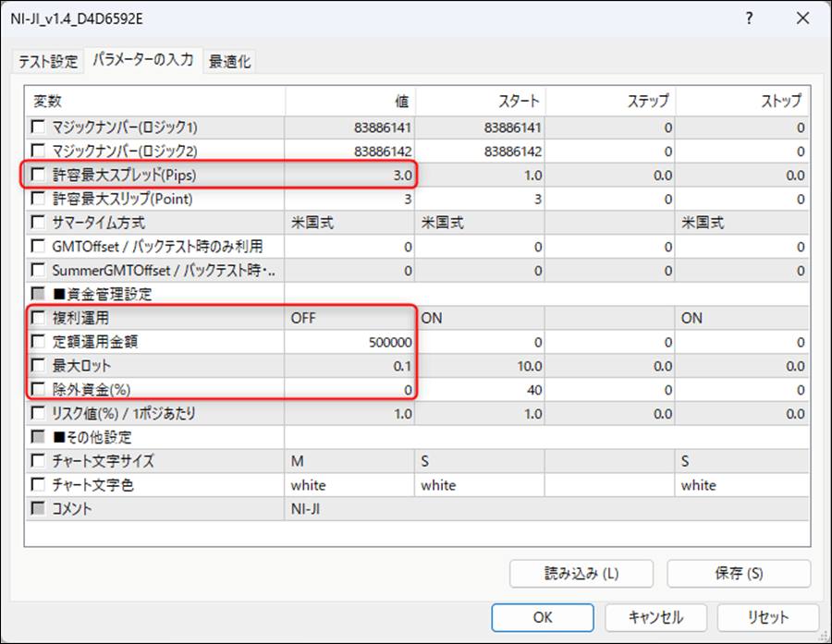Screen dimensions: 832x644
Task: Click the リセット button
Action: click(768, 617)
